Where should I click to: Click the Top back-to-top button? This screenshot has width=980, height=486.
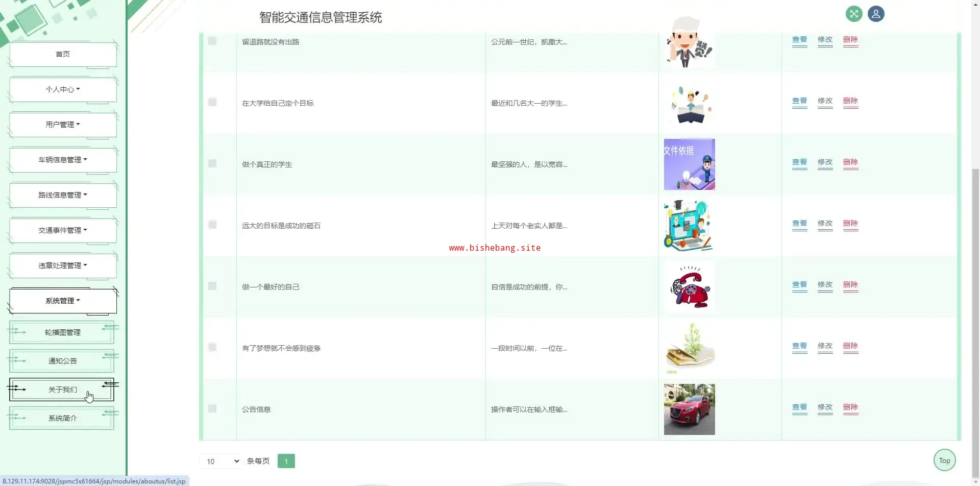point(945,460)
